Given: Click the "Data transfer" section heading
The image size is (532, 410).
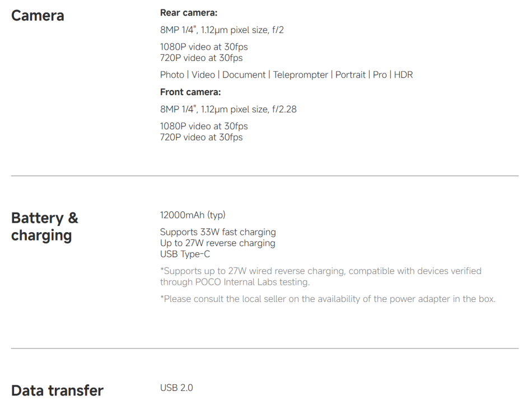Looking at the screenshot, I should coord(57,390).
